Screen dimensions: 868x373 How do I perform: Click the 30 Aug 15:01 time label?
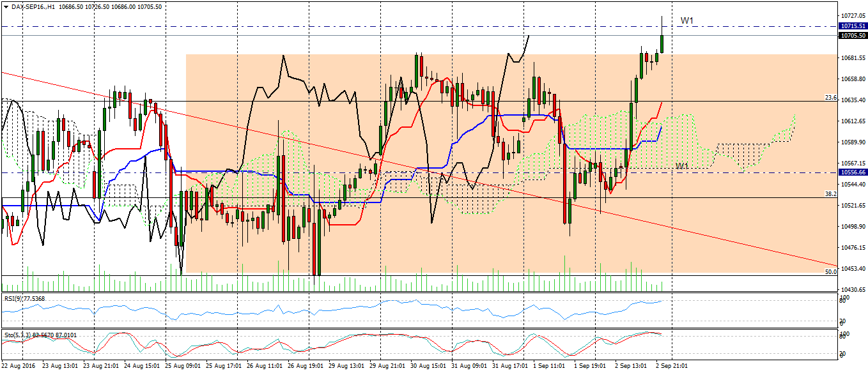point(428,366)
